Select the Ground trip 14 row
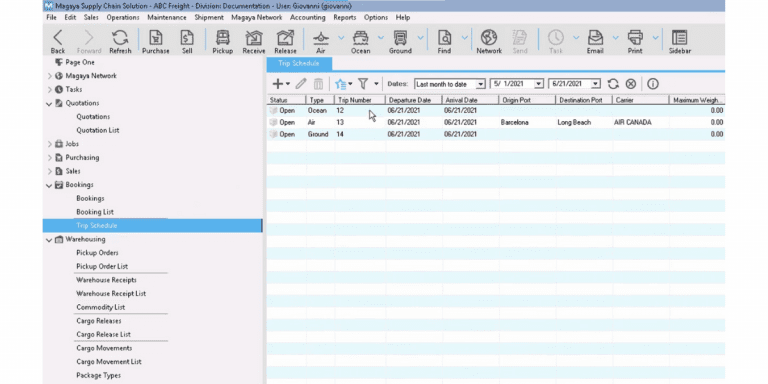The width and height of the screenshot is (768, 384). [496, 134]
